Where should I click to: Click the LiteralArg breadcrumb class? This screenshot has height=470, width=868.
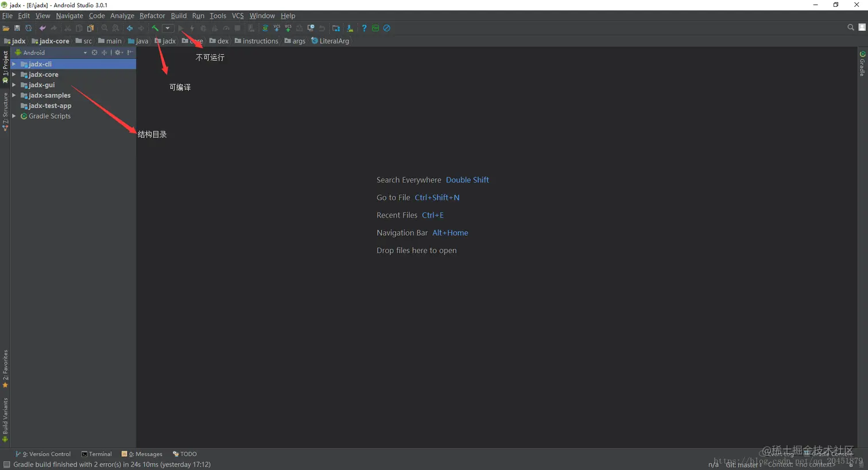coord(330,41)
